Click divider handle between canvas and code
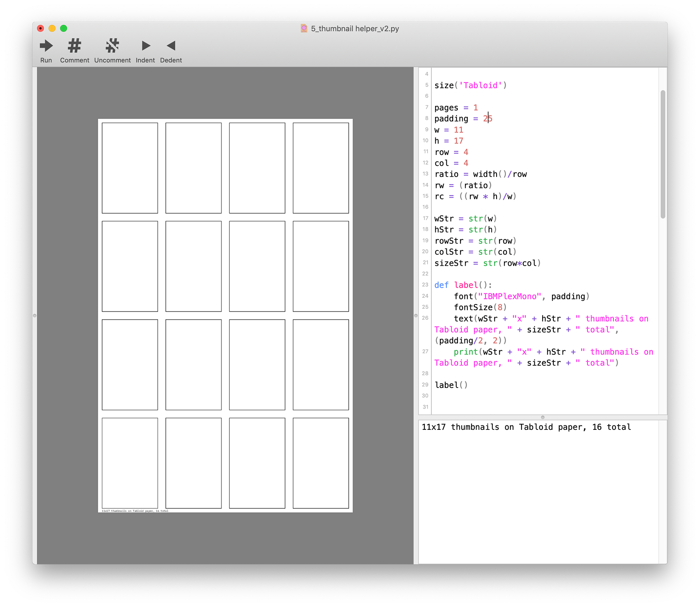The image size is (700, 607). tap(416, 315)
